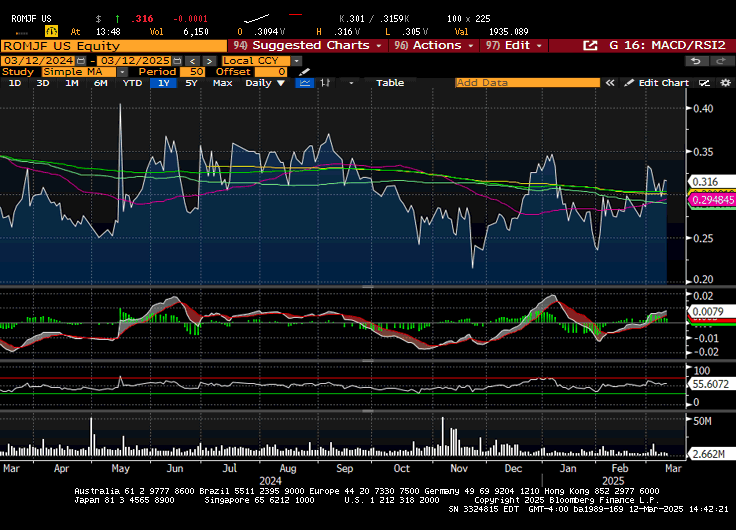
Task: Select the 6M time range tab
Action: pyautogui.click(x=100, y=83)
